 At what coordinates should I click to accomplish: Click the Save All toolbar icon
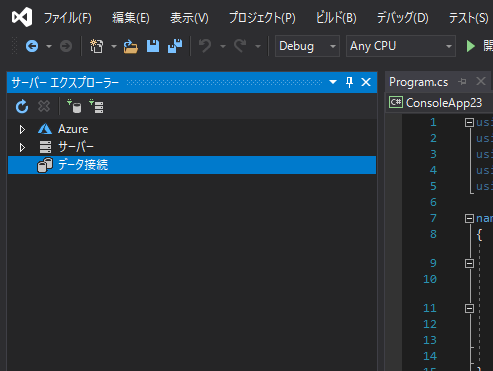(175, 46)
